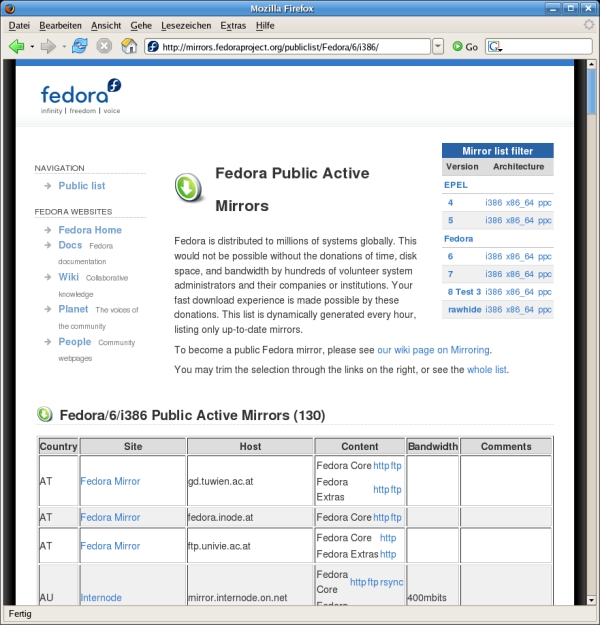Click the vertical scrollbar thumb
Screen dimensions: 600x625
(592, 95)
